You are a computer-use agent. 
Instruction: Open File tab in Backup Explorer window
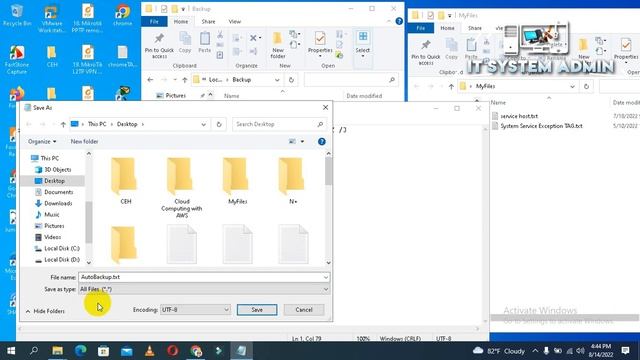pos(154,22)
